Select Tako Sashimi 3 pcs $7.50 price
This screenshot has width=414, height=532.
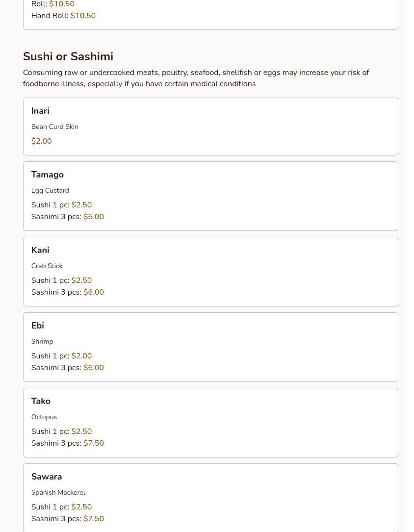(93, 443)
